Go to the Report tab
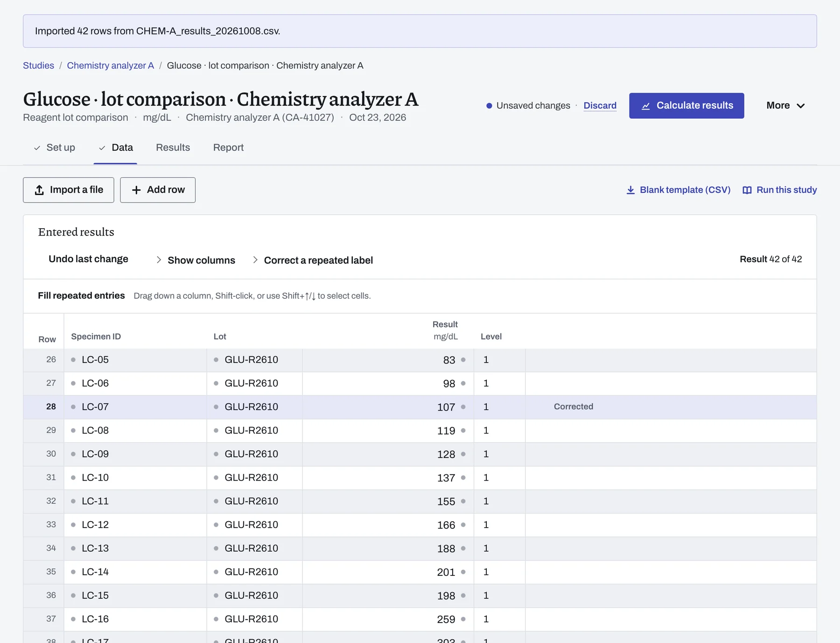 pyautogui.click(x=228, y=147)
